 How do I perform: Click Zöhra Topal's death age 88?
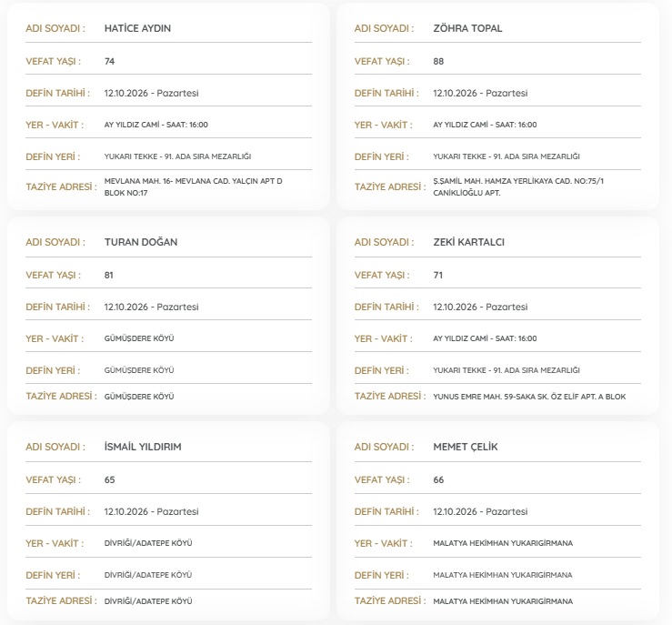tap(438, 61)
